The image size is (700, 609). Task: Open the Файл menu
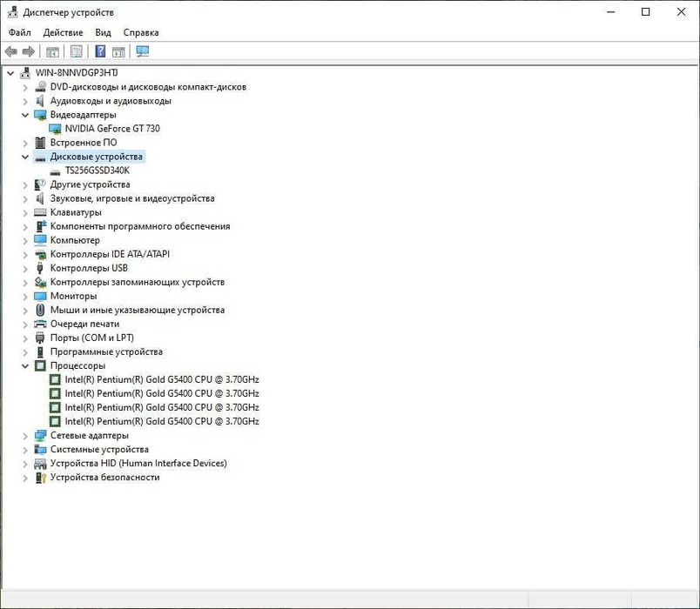[20, 32]
